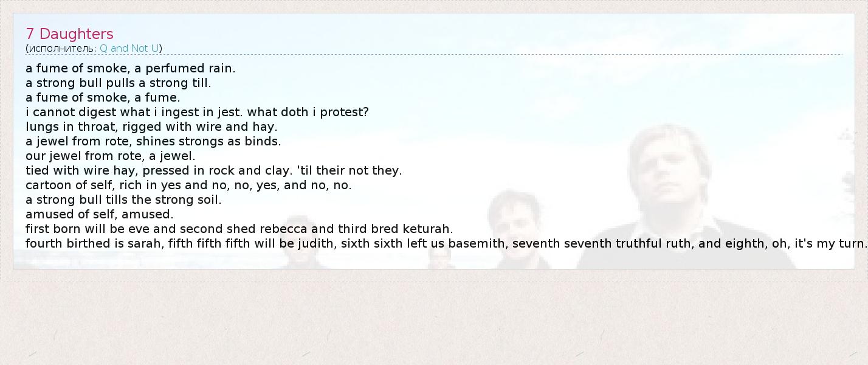This screenshot has width=868, height=365.
Task: Click the lyric line "a fume of smoke, a perfumed rain."
Action: tap(130, 68)
